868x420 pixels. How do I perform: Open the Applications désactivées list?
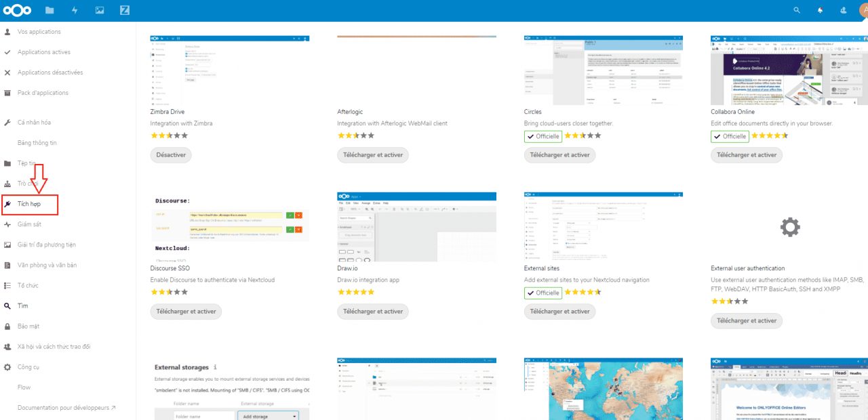(50, 72)
